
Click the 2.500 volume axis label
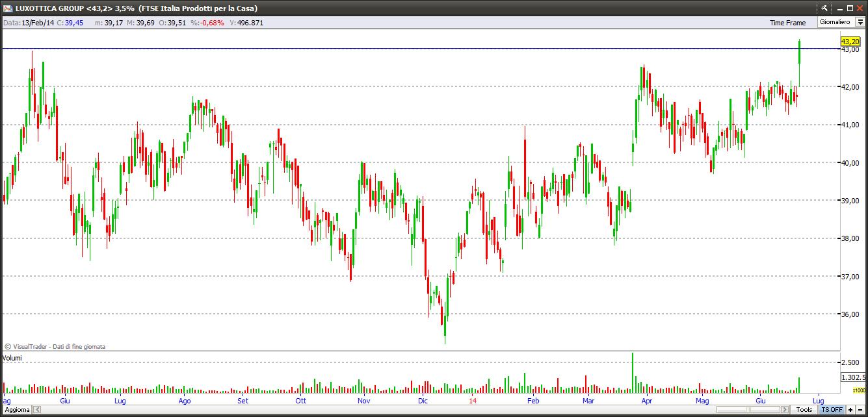tap(849, 362)
